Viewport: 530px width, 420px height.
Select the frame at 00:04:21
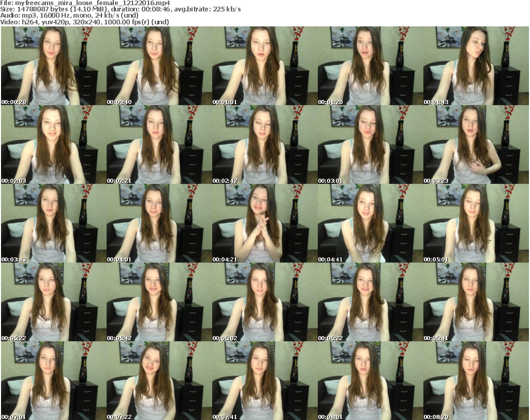[264, 224]
